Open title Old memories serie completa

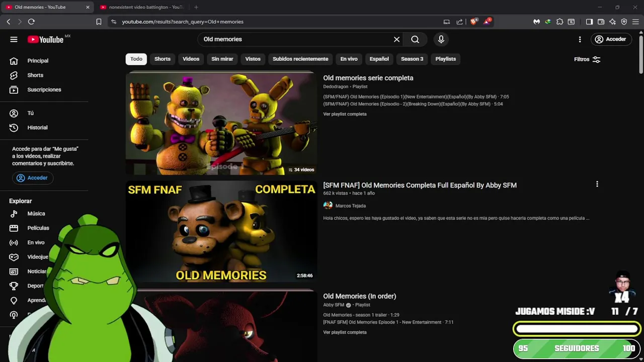pos(368,78)
